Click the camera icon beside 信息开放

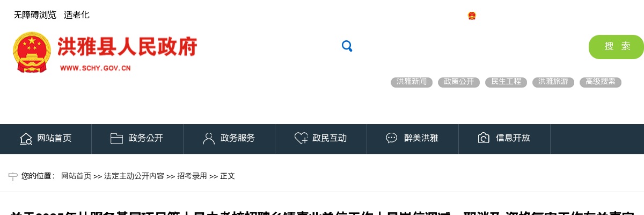pos(484,138)
